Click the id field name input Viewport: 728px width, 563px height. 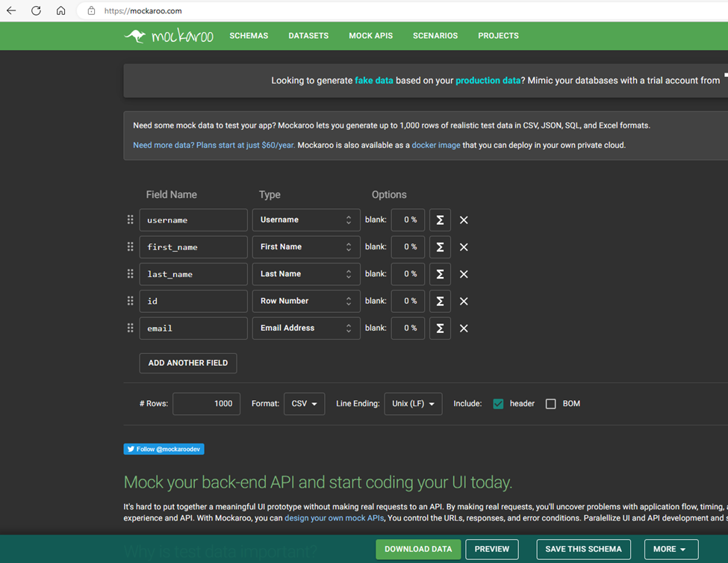(x=193, y=301)
